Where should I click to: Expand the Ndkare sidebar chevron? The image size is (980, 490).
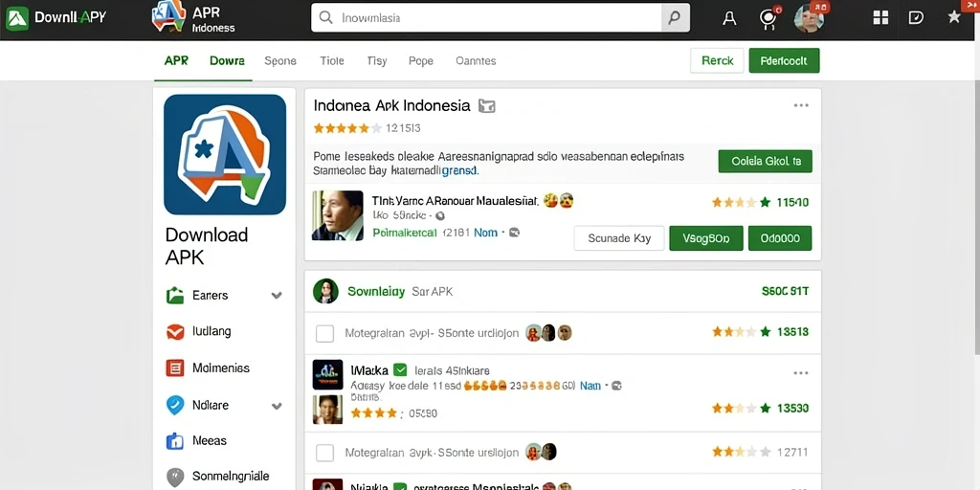[x=277, y=406]
